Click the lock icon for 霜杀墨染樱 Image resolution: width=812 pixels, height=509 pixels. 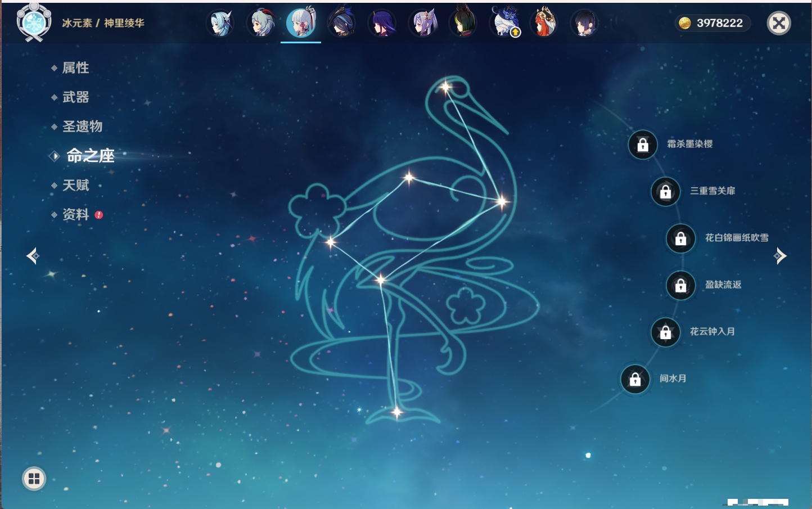[643, 145]
